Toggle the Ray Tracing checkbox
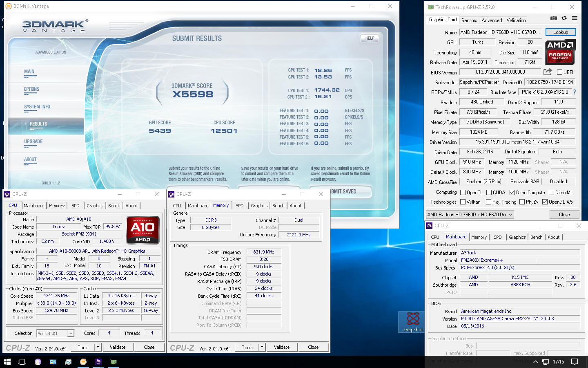The height and width of the screenshot is (368, 588). point(489,202)
